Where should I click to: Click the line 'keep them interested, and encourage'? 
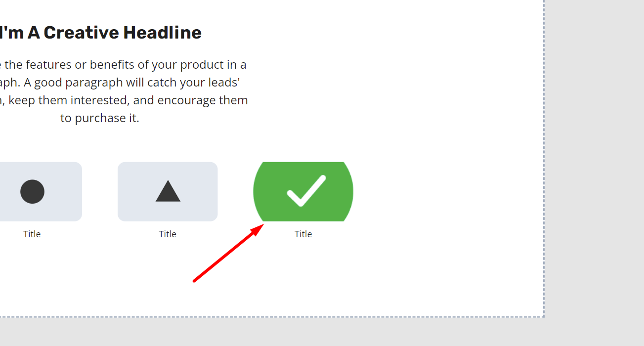(x=124, y=100)
